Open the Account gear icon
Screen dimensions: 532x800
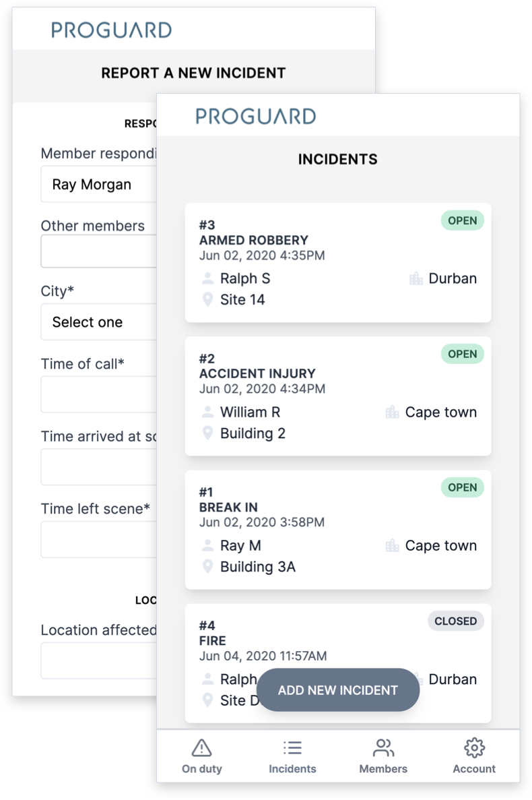pyautogui.click(x=474, y=748)
